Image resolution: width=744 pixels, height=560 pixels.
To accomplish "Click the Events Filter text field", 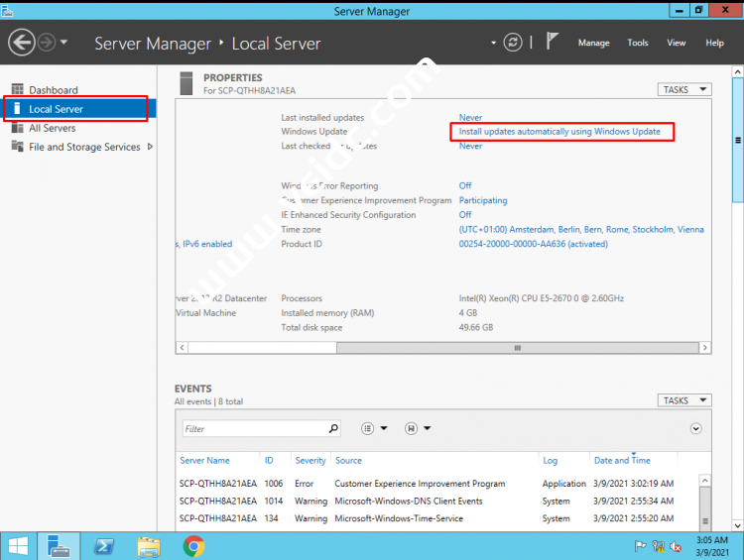I will (x=254, y=429).
